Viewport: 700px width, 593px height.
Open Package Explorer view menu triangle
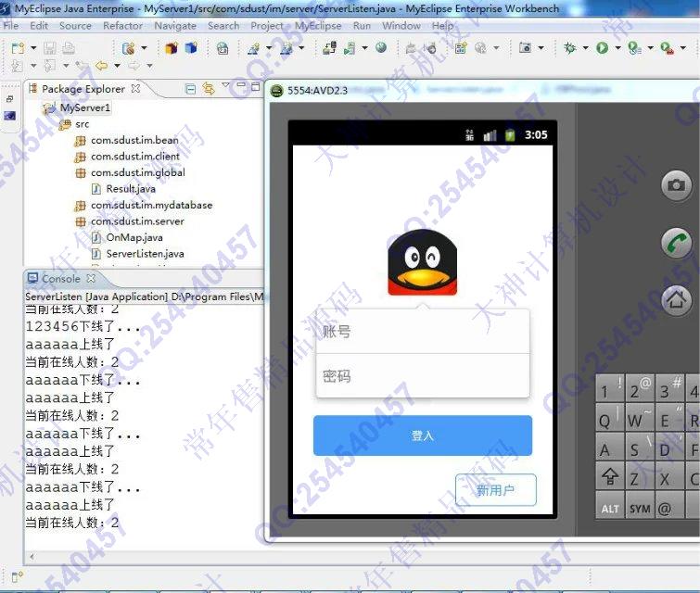226,84
